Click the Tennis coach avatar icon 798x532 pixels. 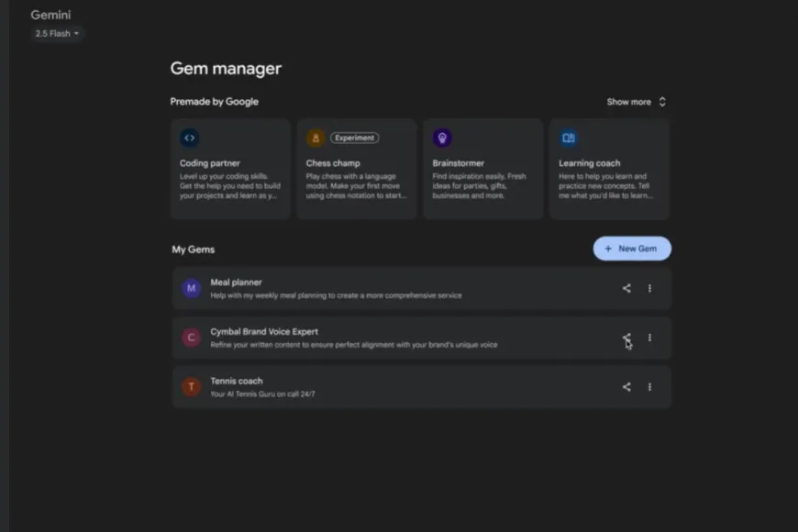click(x=192, y=387)
